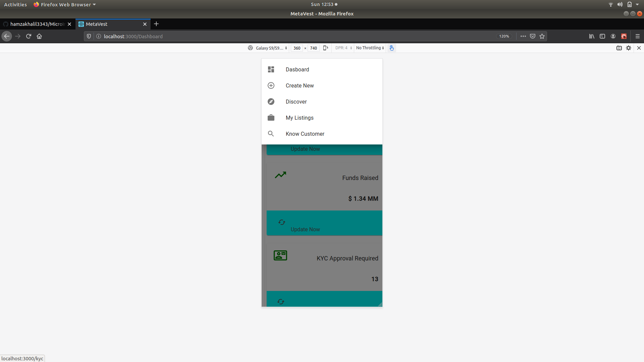Open responsive design mode settings gear
Image resolution: width=644 pixels, height=362 pixels.
[629, 48]
